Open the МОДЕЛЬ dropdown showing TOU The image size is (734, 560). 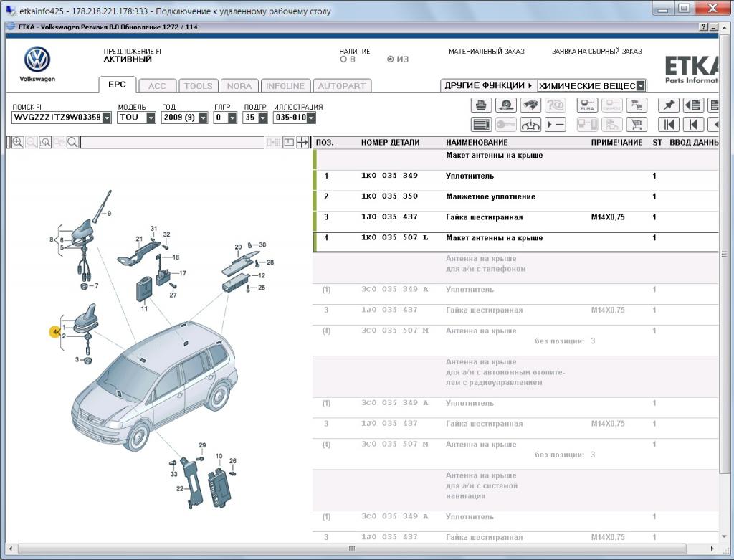pyautogui.click(x=151, y=118)
